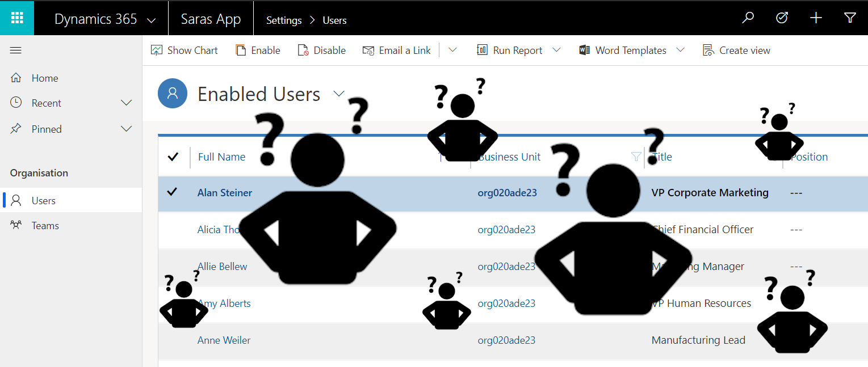Viewport: 868px width, 367px height.
Task: Click the search magnifier icon
Action: pos(748,18)
